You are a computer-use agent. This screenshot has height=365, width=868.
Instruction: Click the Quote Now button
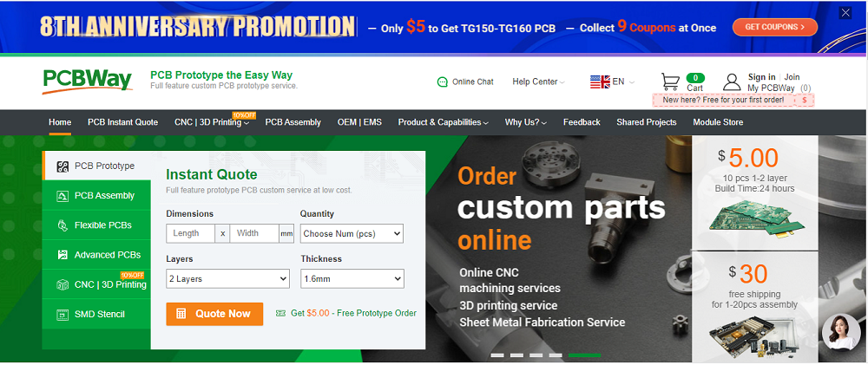(214, 314)
